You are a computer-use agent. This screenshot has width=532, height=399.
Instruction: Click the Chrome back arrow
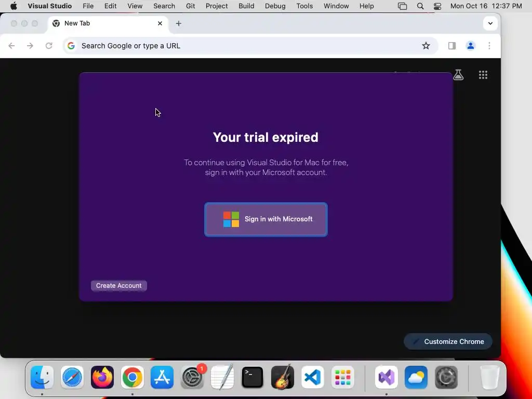pos(11,46)
